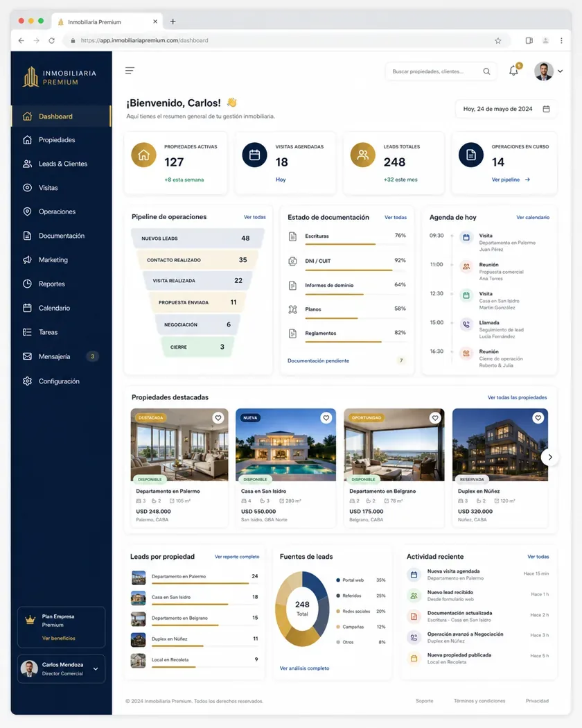Open the Ver calendario link
Screen dimensions: 582x728
coord(533,217)
